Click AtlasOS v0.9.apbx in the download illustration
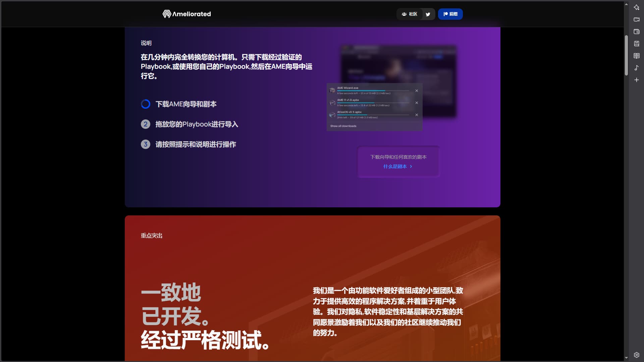The image size is (644, 362). click(x=349, y=112)
